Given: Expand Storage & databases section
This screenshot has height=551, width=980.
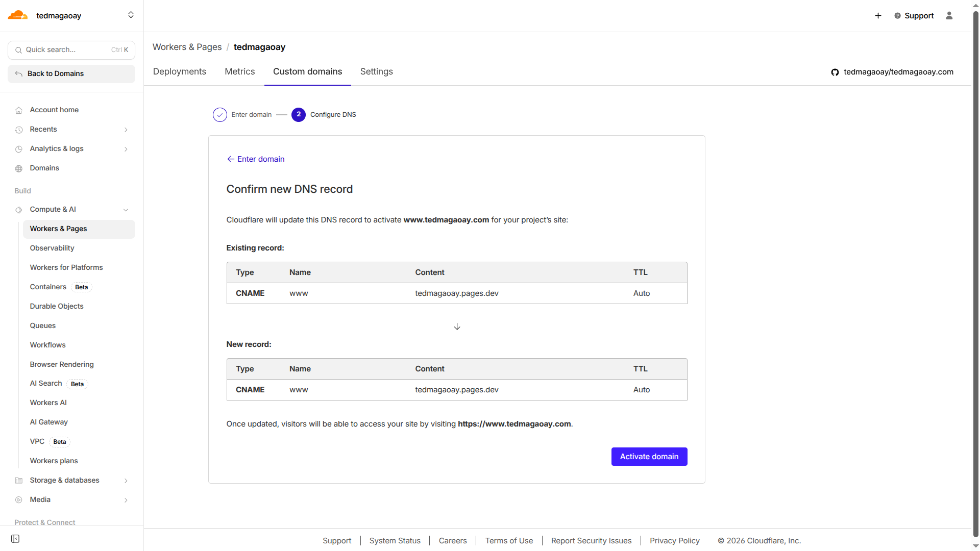Looking at the screenshot, I should point(126,481).
